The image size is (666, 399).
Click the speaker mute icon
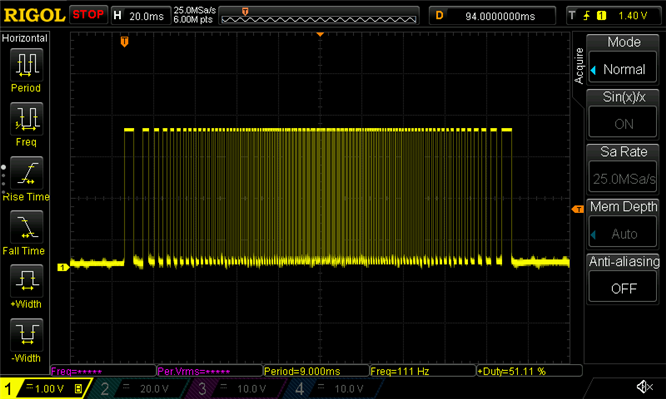coord(644,387)
